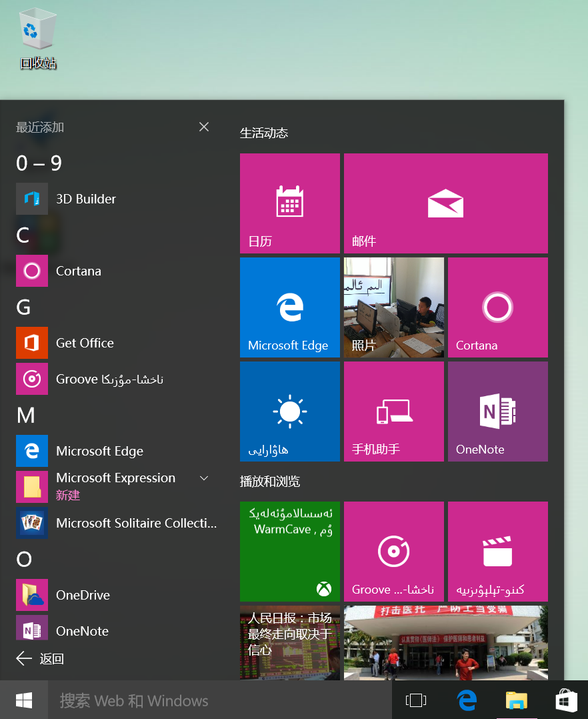This screenshot has height=719, width=588.
Task: Open the Groove music tile
Action: pos(394,551)
